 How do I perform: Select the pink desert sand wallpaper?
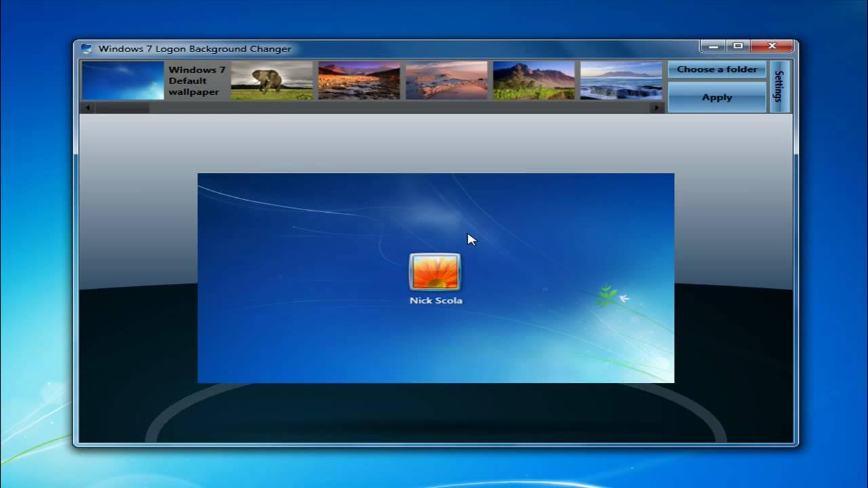coord(446,81)
